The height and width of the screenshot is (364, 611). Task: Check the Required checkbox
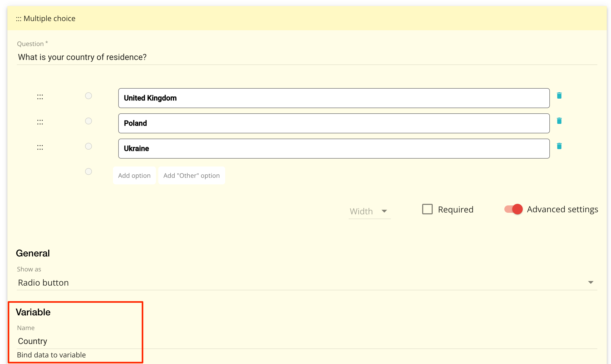coord(427,209)
